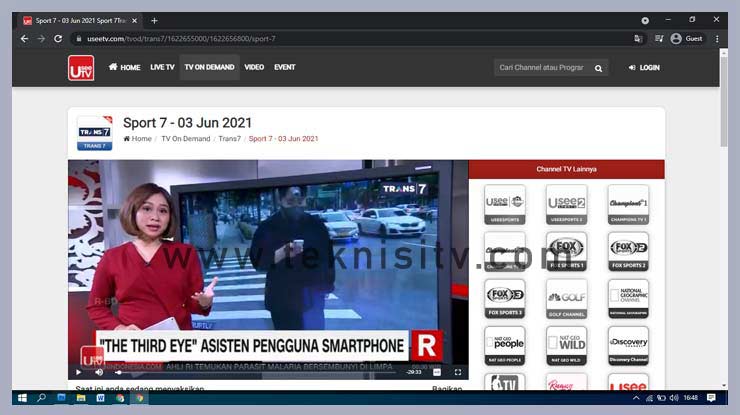
Task: Open video quality settings icon
Action: [437, 373]
